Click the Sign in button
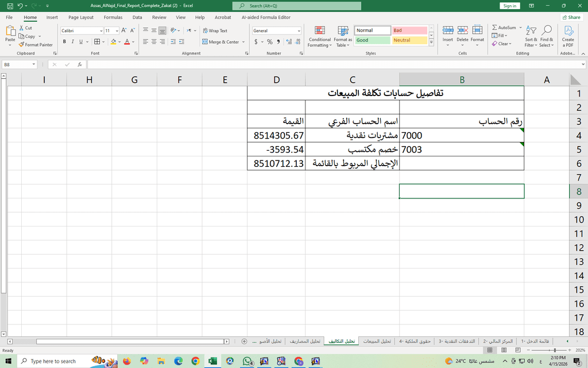Image resolution: width=588 pixels, height=368 pixels. pos(510,6)
